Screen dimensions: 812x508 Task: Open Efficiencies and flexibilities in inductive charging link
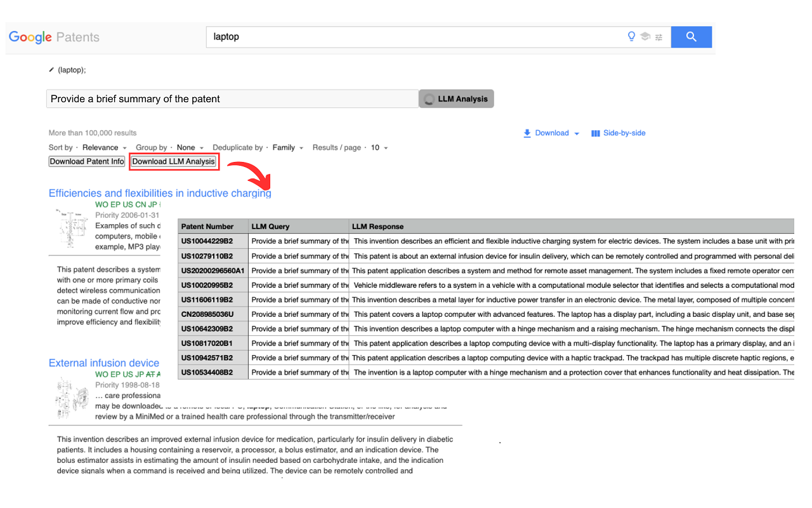[x=160, y=193]
